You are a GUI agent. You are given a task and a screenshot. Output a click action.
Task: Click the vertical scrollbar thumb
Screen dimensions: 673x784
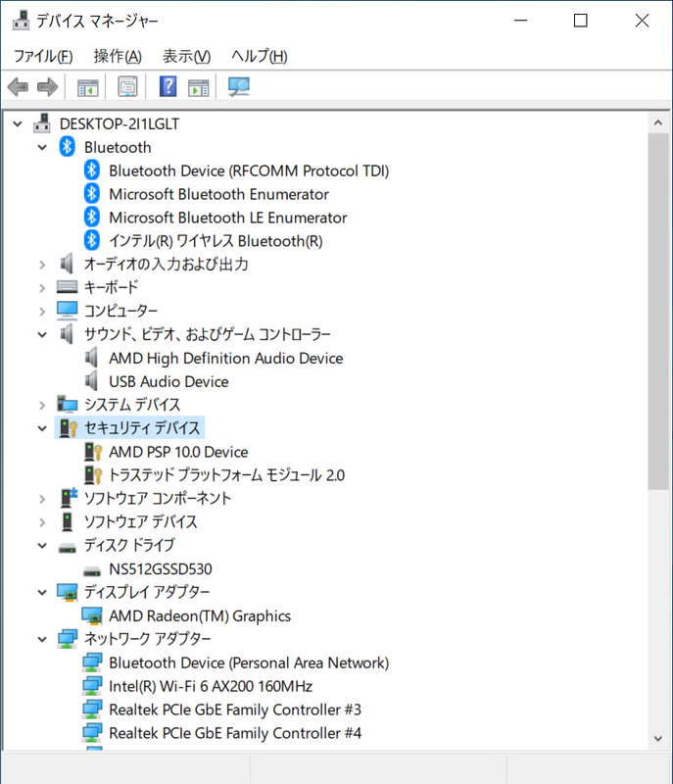coord(658,311)
